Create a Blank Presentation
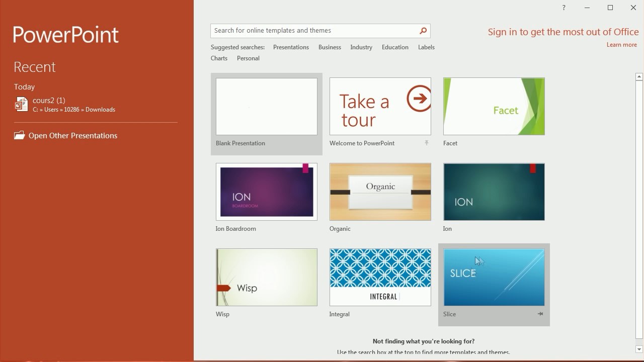The height and width of the screenshot is (362, 644). 267,107
